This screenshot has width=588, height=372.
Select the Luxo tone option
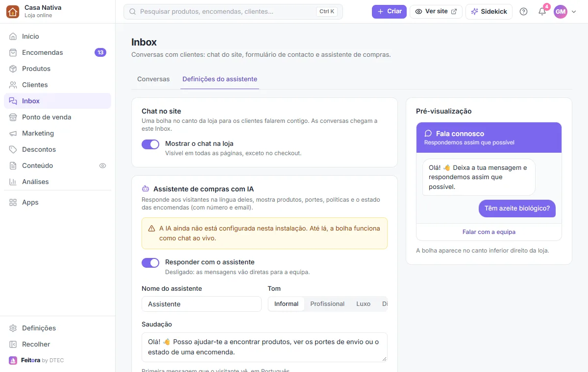click(363, 304)
